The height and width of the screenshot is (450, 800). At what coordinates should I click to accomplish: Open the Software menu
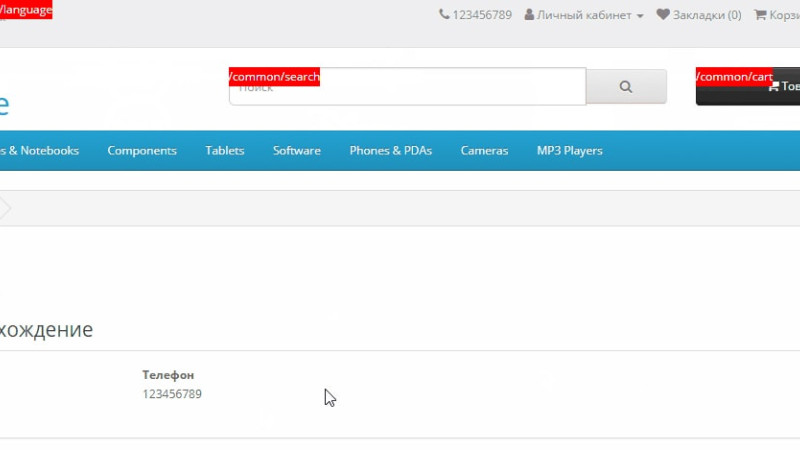pos(297,151)
